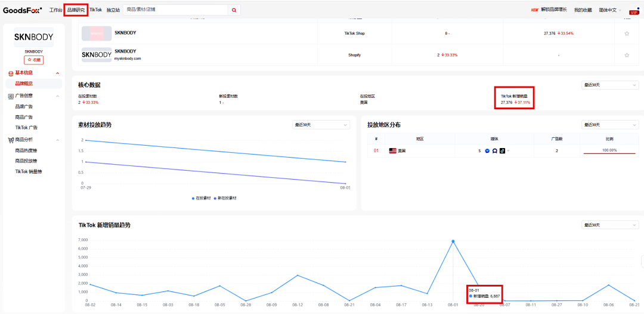
Task: Click the TikTok Shop platform cell
Action: click(354, 33)
